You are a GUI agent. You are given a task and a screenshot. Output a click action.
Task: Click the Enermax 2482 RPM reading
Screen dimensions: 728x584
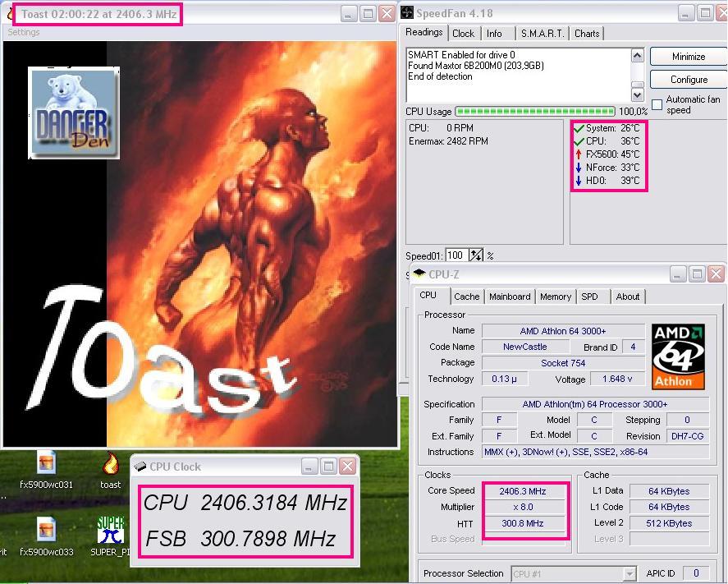coord(448,141)
